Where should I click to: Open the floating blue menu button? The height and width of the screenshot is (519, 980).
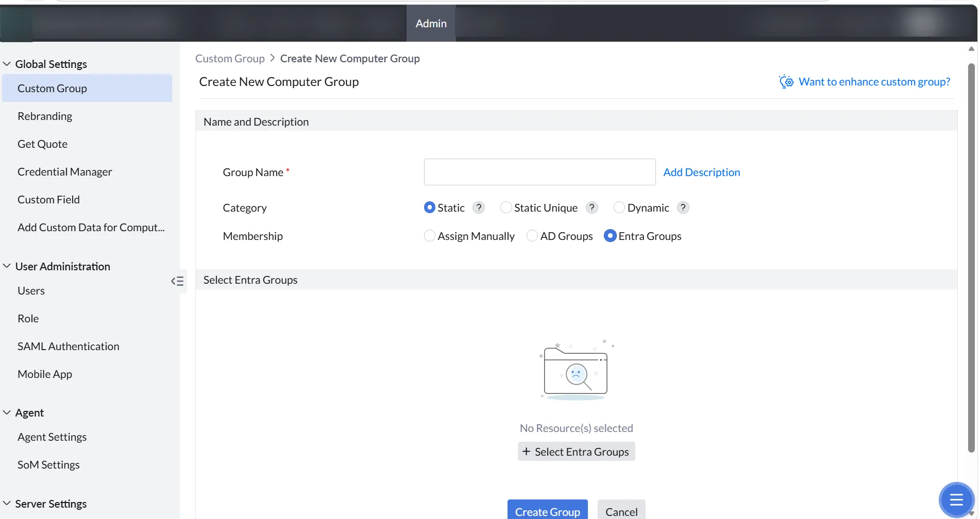click(x=956, y=499)
